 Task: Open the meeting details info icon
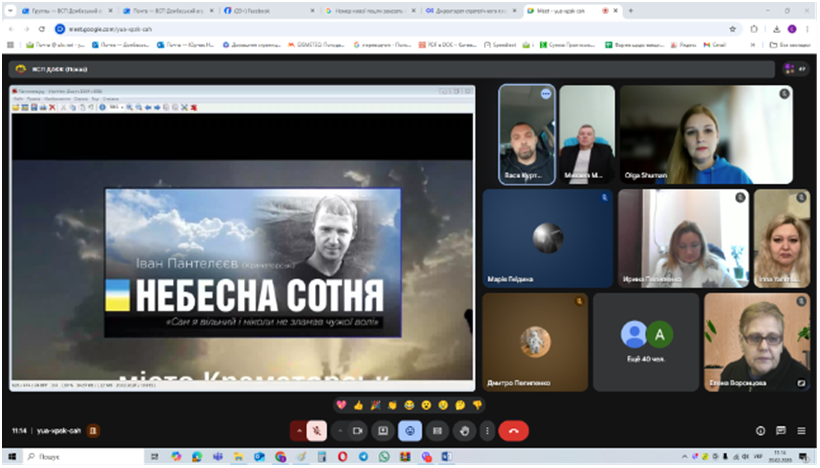(x=760, y=431)
